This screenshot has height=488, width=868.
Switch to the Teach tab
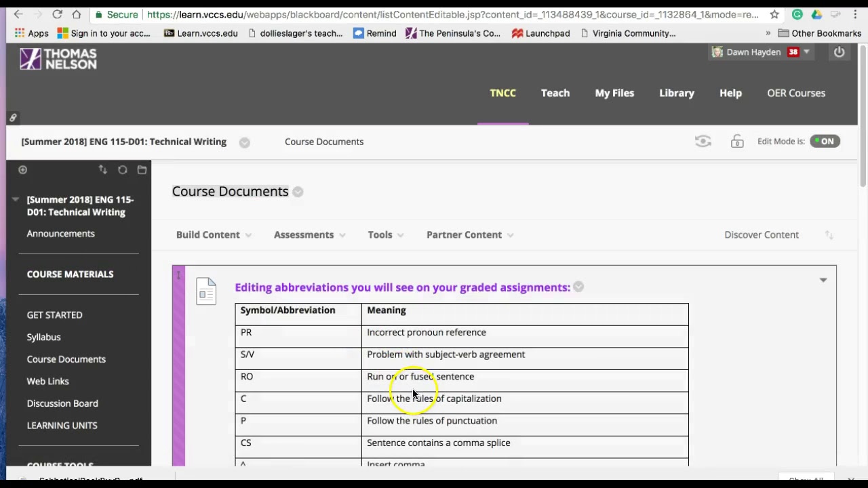(555, 93)
